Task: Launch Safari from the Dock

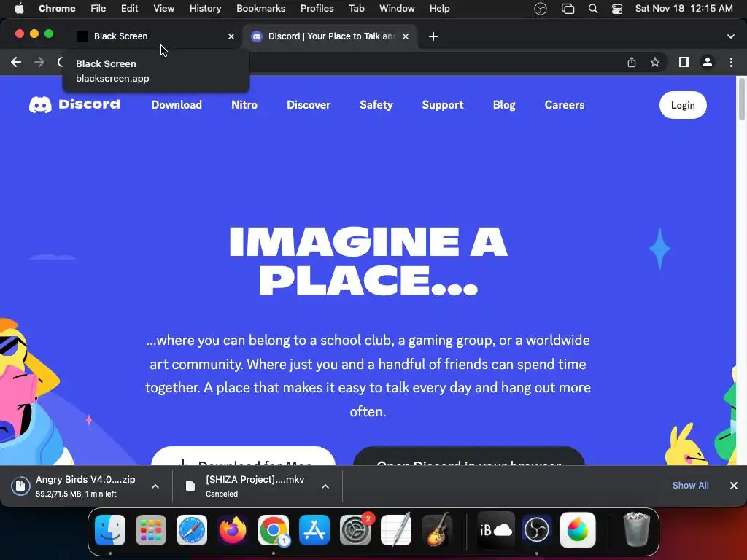Action: pyautogui.click(x=192, y=529)
